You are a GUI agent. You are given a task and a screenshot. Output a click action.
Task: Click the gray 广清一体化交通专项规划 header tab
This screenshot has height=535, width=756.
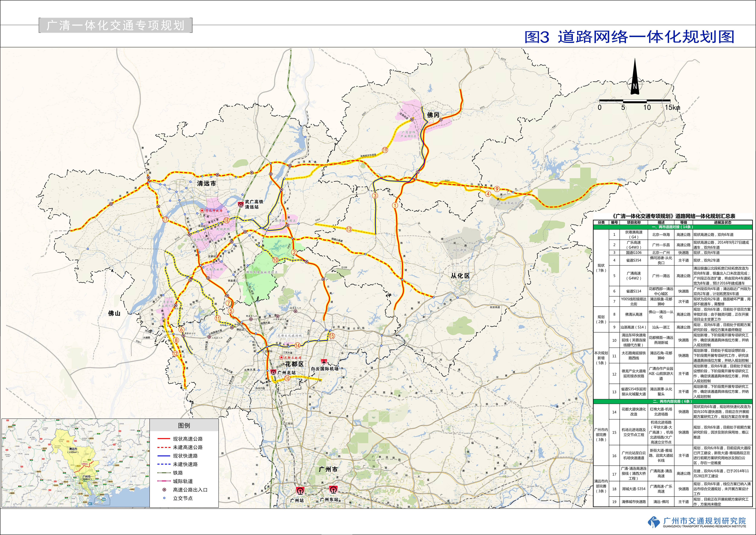pyautogui.click(x=115, y=26)
